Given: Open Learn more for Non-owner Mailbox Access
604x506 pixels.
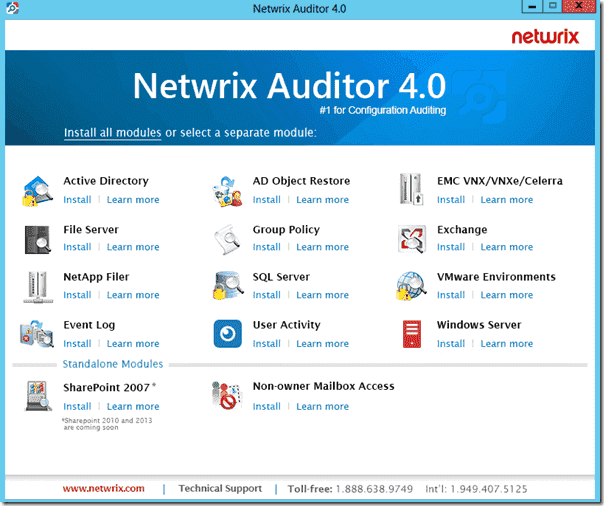Looking at the screenshot, I should tap(322, 406).
